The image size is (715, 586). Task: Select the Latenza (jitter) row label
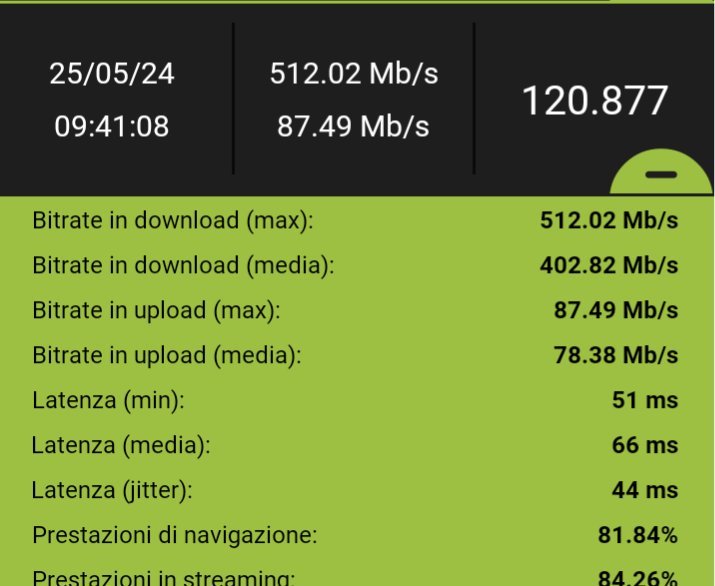coord(112,490)
